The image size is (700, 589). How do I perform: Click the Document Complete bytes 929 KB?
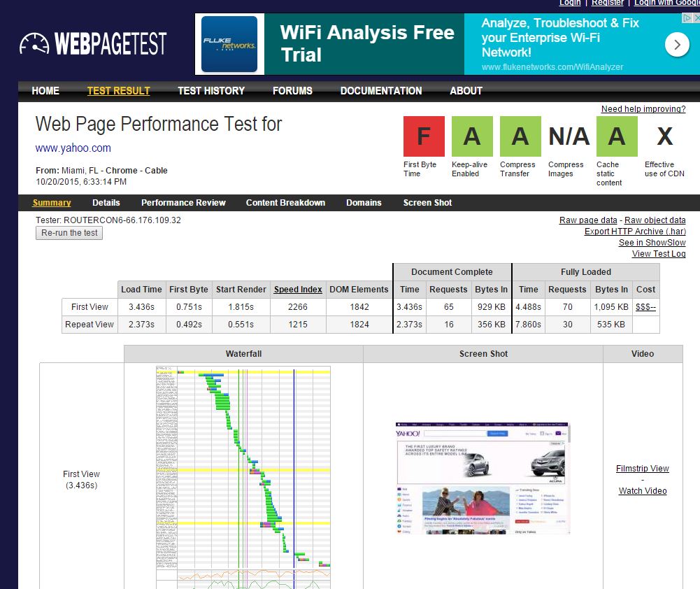pyautogui.click(x=491, y=307)
